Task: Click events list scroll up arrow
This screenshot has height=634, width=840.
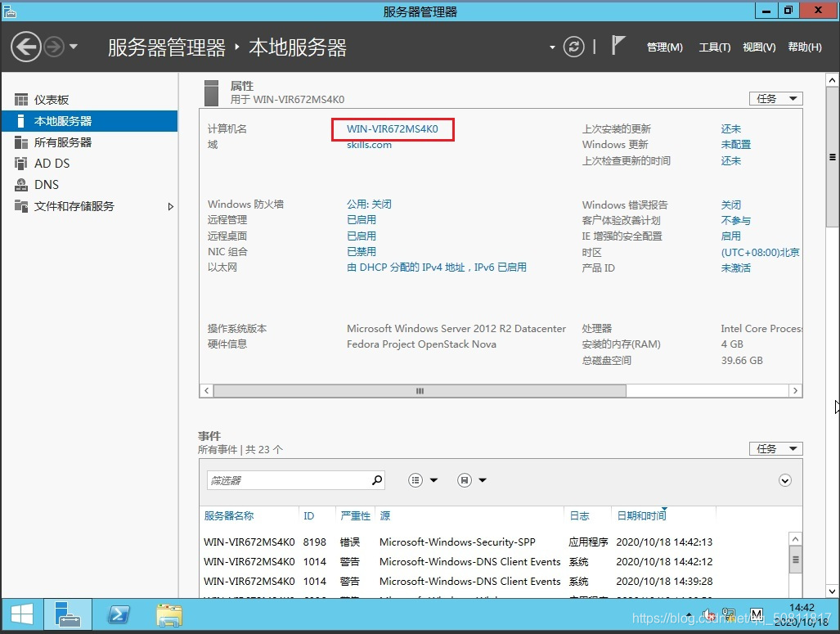Action: click(796, 538)
